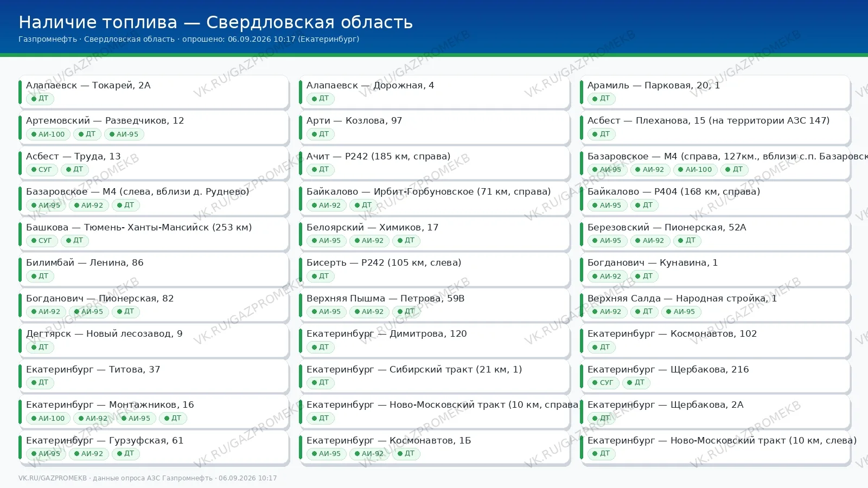Click the АИ-95 tag under Верхняя Салда — Народная стройка
This screenshot has height=488, width=868.
pyautogui.click(x=681, y=312)
